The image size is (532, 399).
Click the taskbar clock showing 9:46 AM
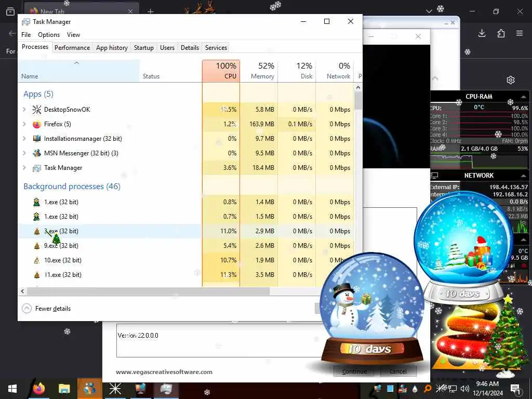point(487,389)
